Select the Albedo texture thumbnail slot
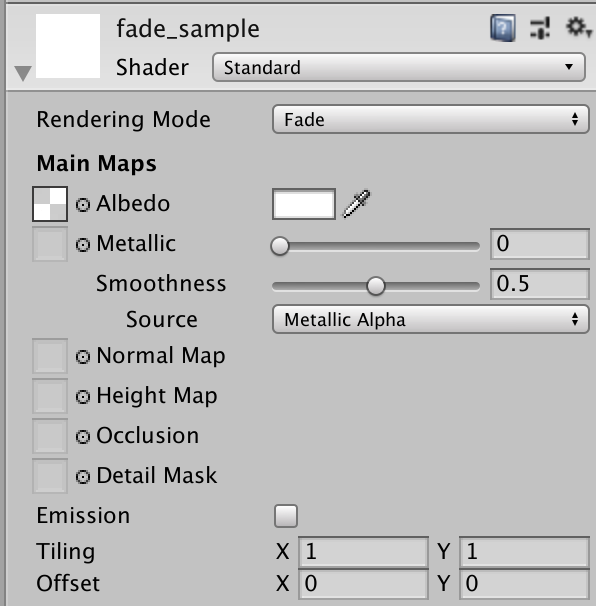The height and width of the screenshot is (606, 596). (x=50, y=204)
